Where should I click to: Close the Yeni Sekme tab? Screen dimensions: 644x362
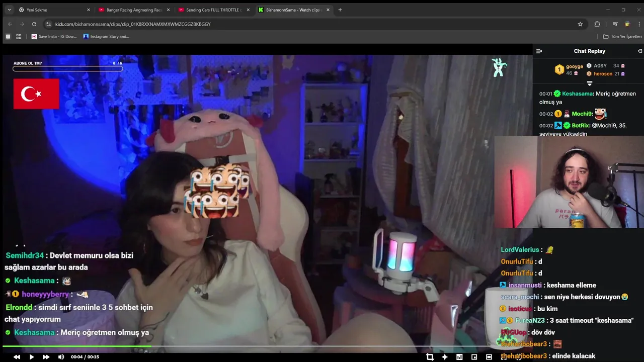pos(89,10)
